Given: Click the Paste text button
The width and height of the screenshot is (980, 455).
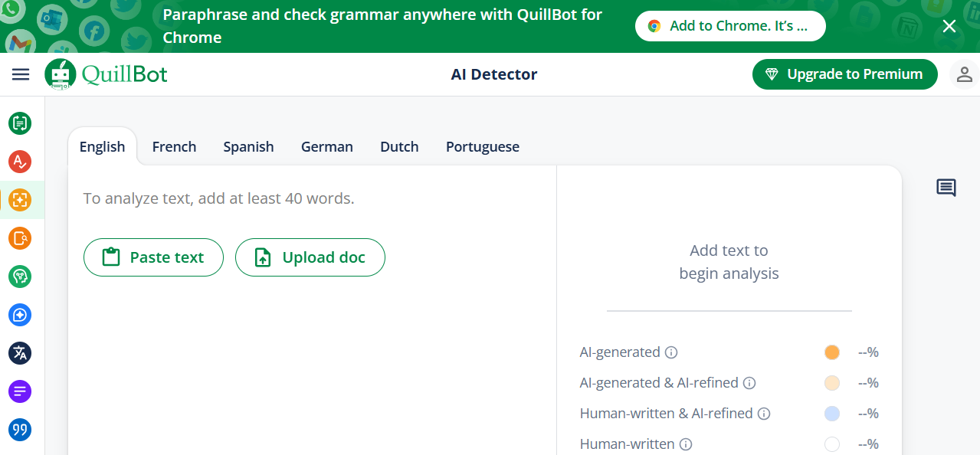Looking at the screenshot, I should click(153, 257).
